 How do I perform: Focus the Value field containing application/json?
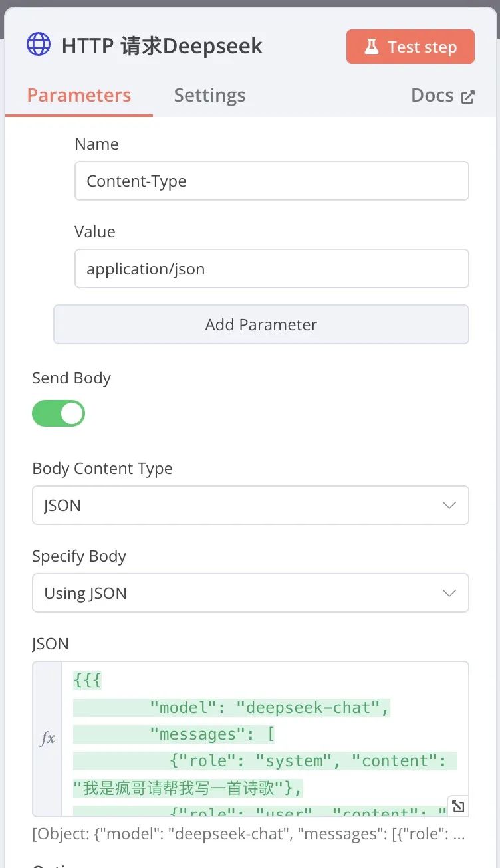click(x=272, y=269)
